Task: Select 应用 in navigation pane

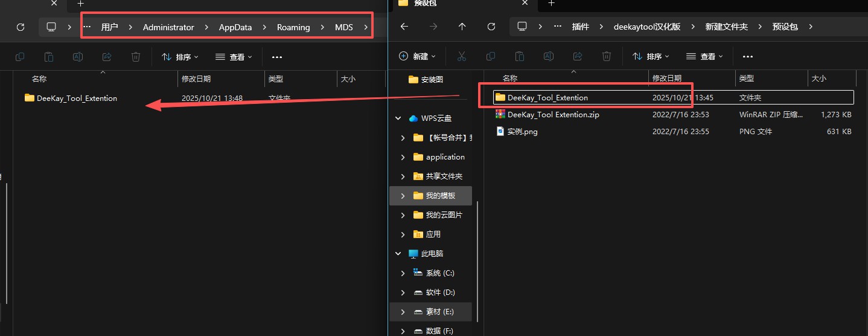Action: (427, 234)
